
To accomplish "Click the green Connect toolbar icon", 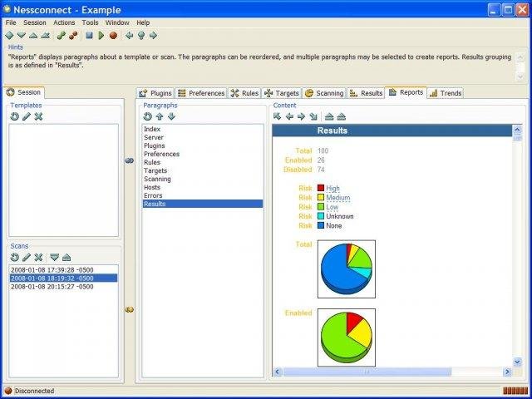I will click(x=61, y=35).
